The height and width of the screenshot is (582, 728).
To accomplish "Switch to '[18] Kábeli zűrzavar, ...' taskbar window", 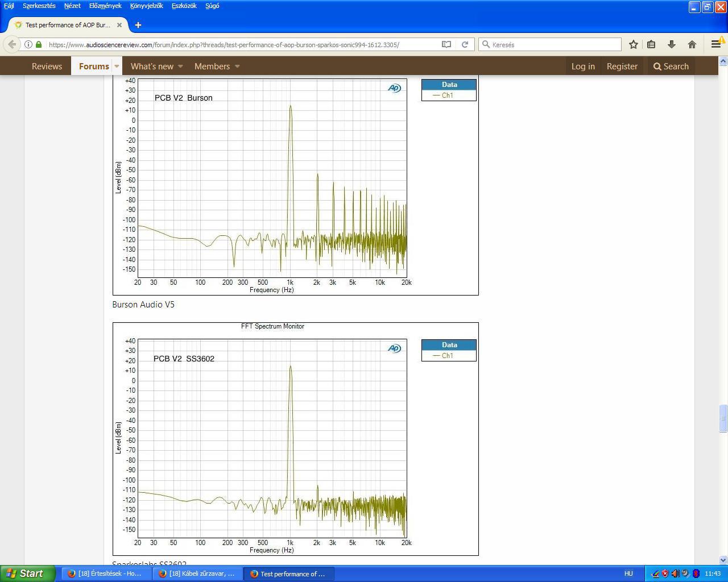I will (197, 573).
